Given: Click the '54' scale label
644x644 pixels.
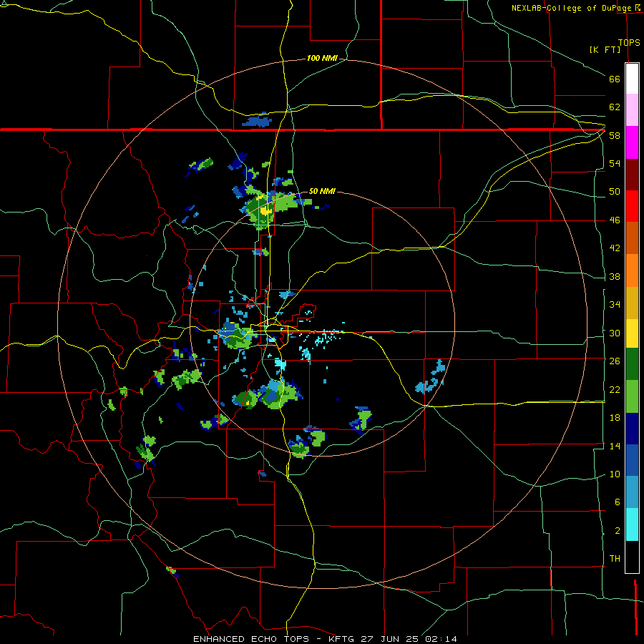Looking at the screenshot, I should tap(615, 163).
